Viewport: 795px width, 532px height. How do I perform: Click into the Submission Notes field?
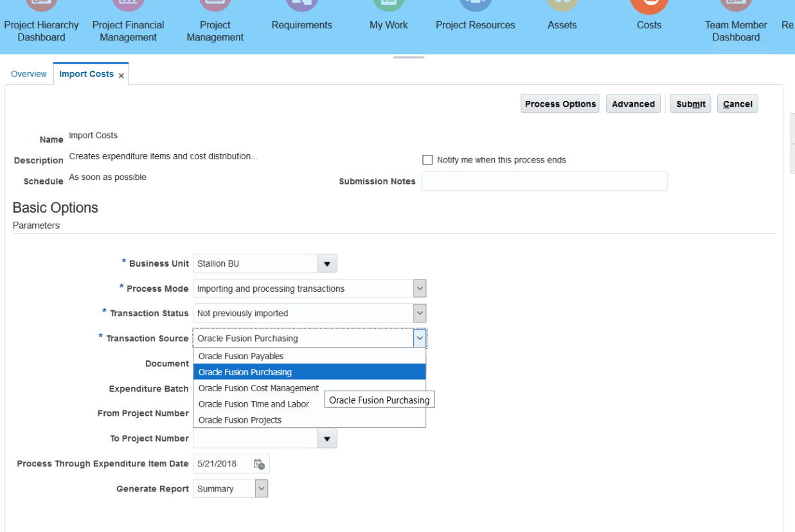pyautogui.click(x=544, y=181)
